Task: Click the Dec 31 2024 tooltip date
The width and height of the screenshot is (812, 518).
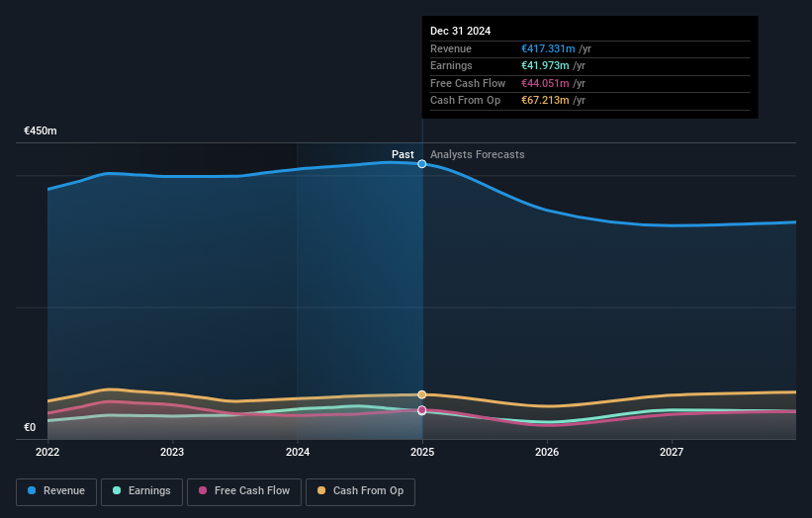Action: coord(460,31)
